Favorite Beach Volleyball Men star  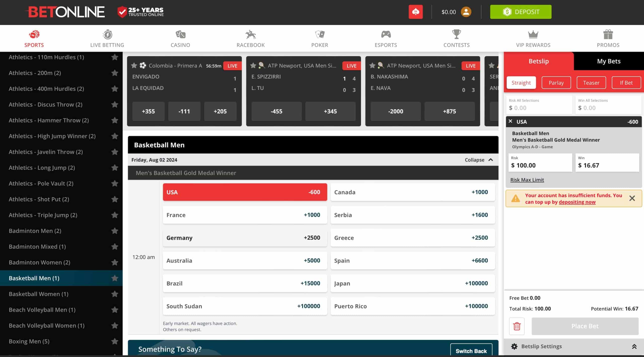click(x=115, y=310)
